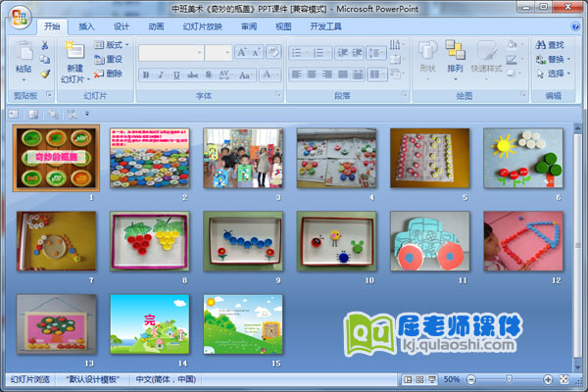Click the zoom slider handle
The width and height of the screenshot is (588, 392).
tap(509, 379)
